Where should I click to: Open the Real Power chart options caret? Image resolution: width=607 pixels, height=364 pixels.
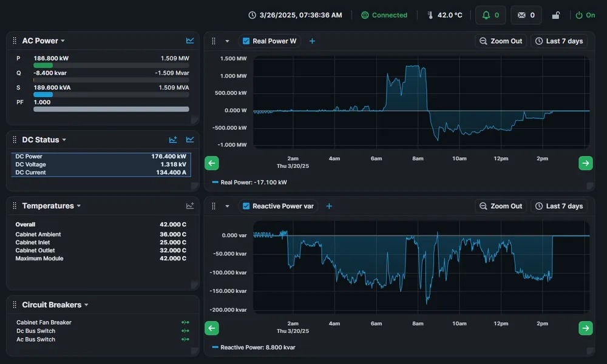coord(227,41)
